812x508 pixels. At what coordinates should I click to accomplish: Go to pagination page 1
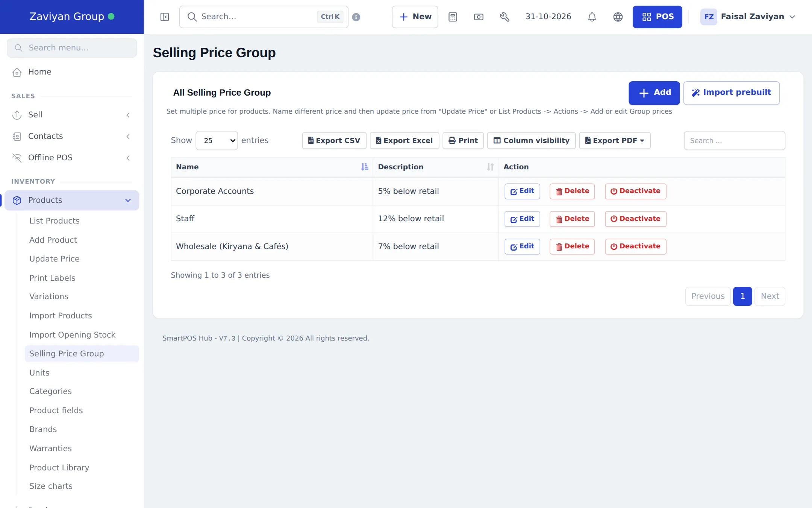(742, 297)
